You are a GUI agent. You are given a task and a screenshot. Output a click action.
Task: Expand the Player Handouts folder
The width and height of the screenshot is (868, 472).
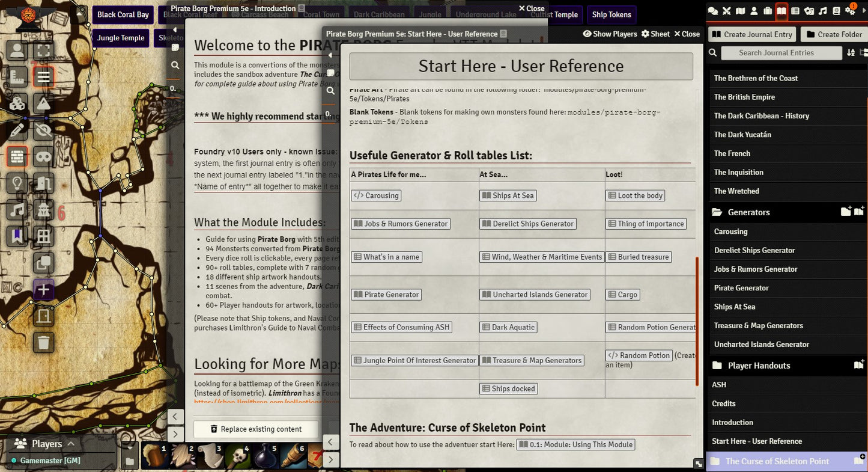pos(759,366)
